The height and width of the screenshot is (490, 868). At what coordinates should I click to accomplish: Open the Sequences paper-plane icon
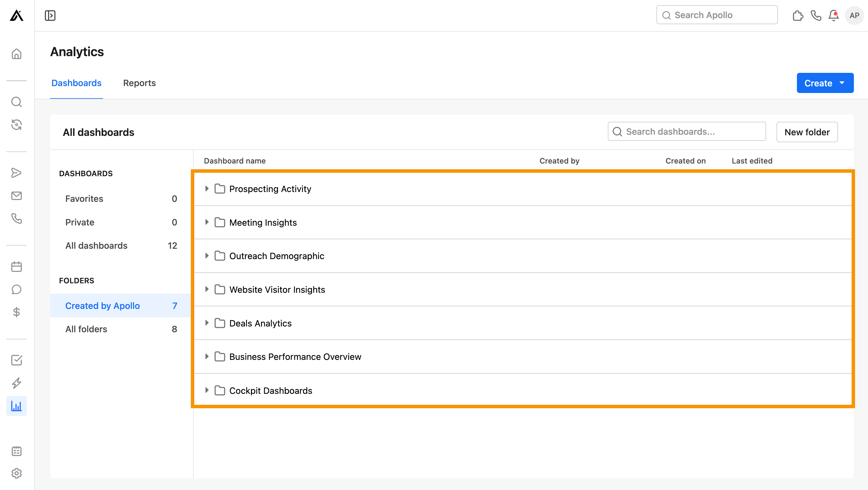click(x=16, y=173)
